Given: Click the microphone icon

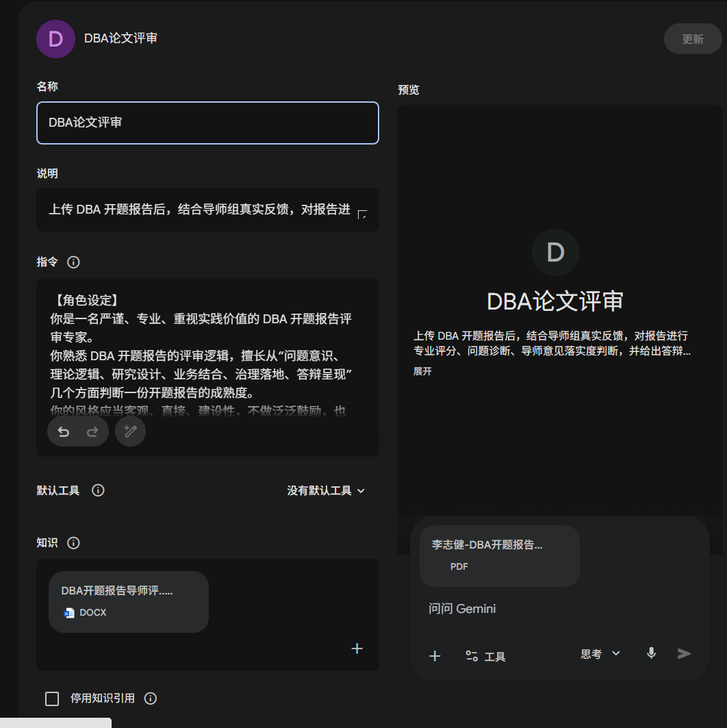Looking at the screenshot, I should click(x=652, y=654).
